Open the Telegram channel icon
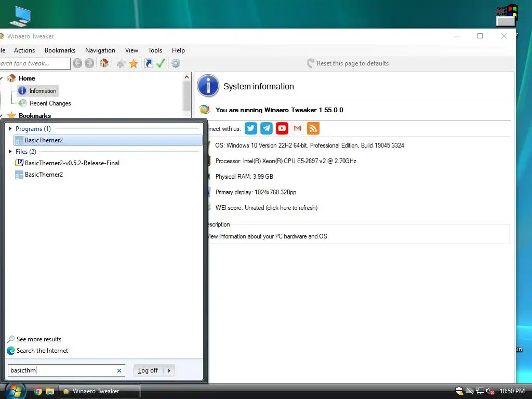Screen dimensions: 532x399 267,128
